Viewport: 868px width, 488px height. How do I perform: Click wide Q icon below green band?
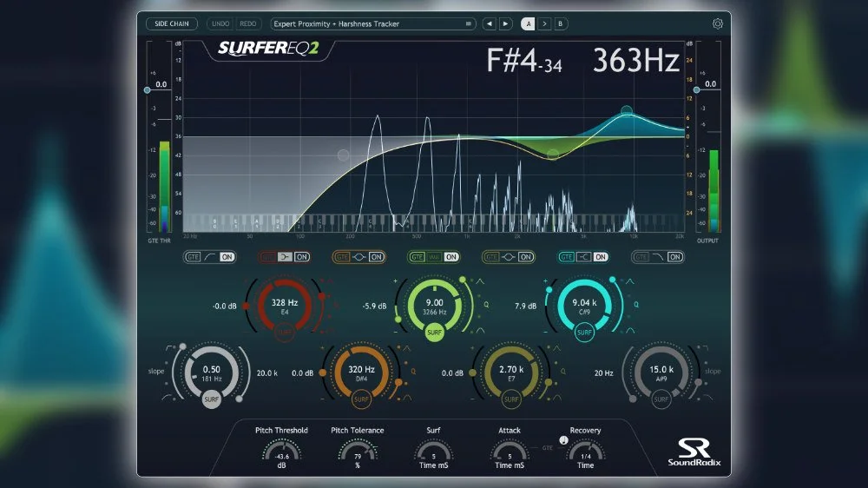(480, 330)
